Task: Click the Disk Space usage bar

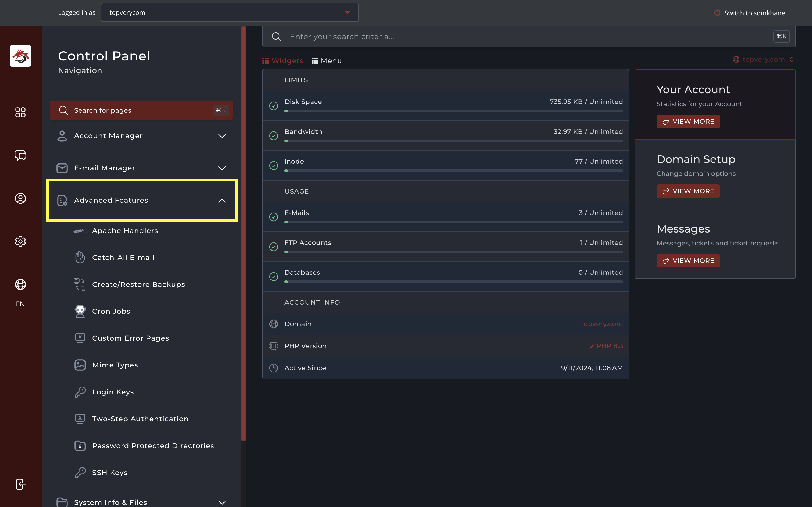Action: (454, 111)
